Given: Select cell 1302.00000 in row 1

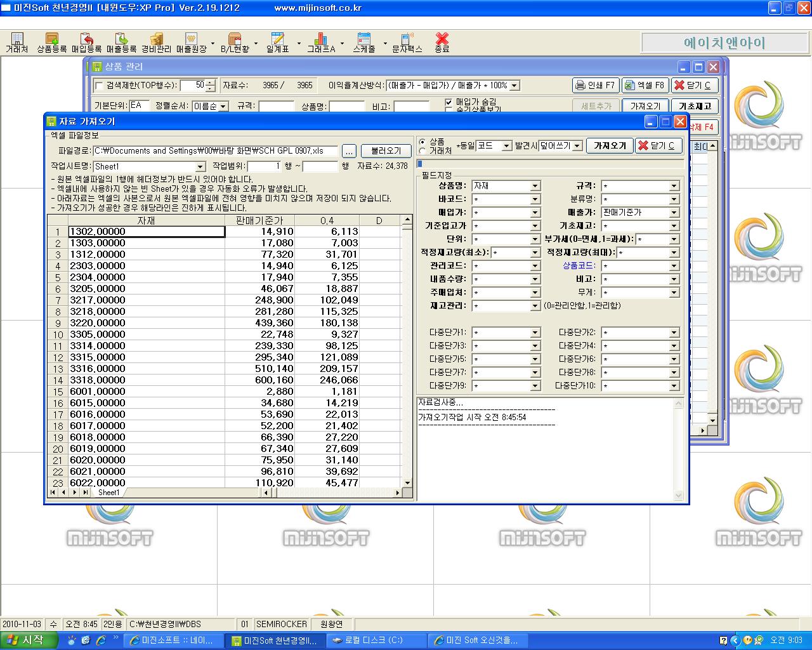Looking at the screenshot, I should click(147, 232).
